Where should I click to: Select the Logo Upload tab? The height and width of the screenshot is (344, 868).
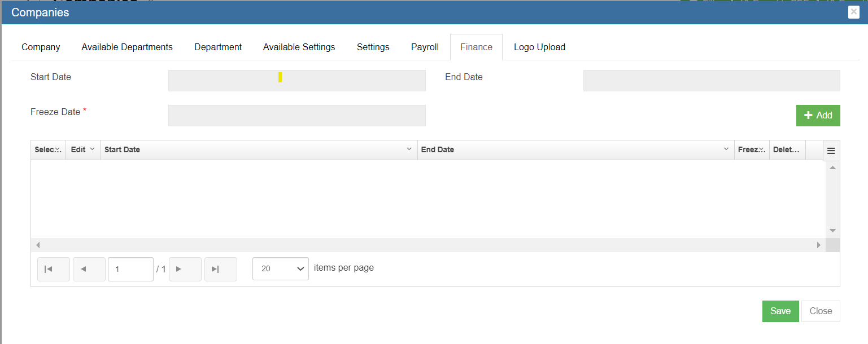[x=539, y=47]
